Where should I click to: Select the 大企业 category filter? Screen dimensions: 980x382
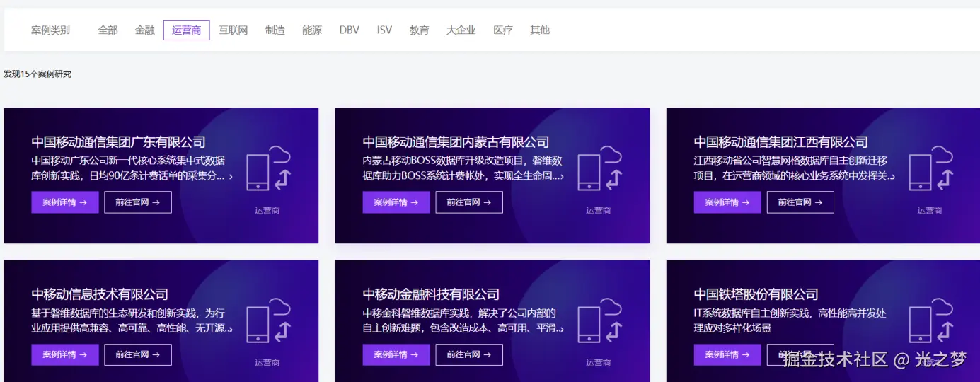click(x=461, y=30)
